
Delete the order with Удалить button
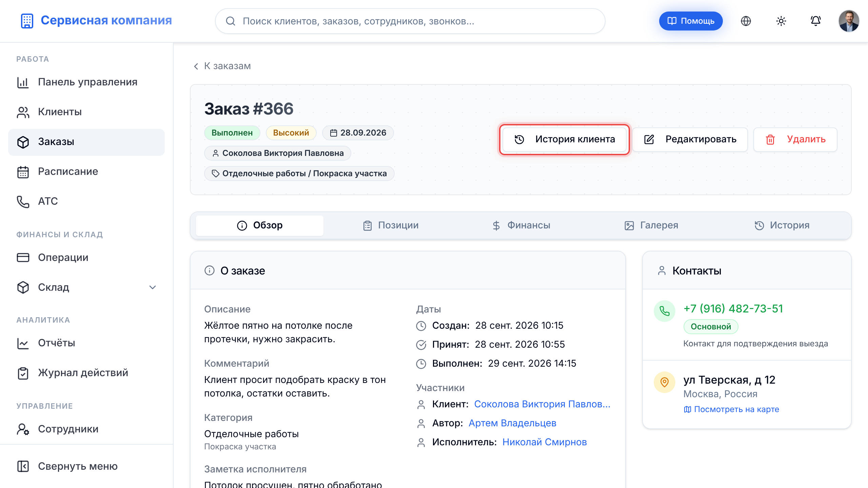795,139
